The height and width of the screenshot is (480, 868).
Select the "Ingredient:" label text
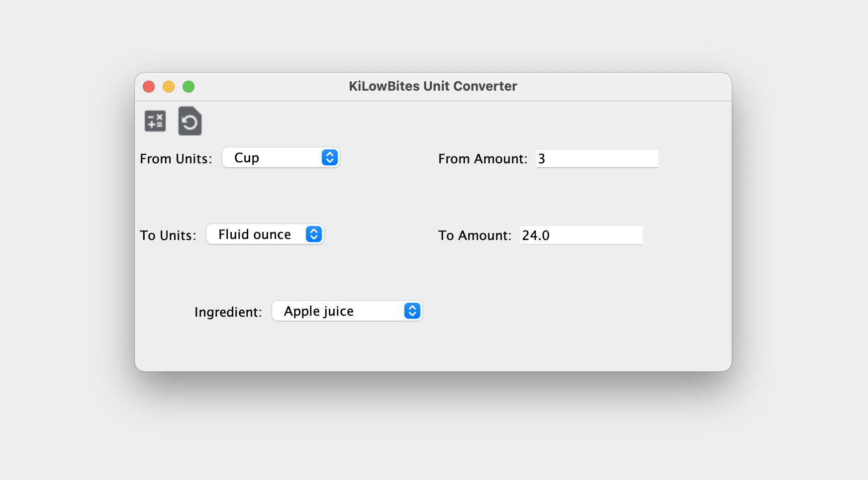(x=228, y=312)
